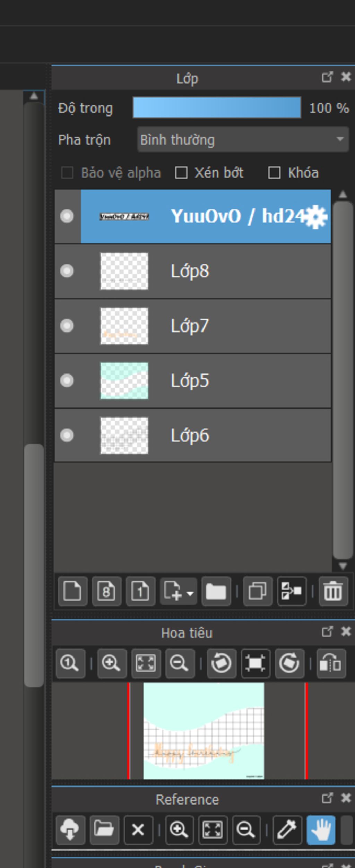The height and width of the screenshot is (868, 355).
Task: Add a new layer folder
Action: (x=216, y=591)
